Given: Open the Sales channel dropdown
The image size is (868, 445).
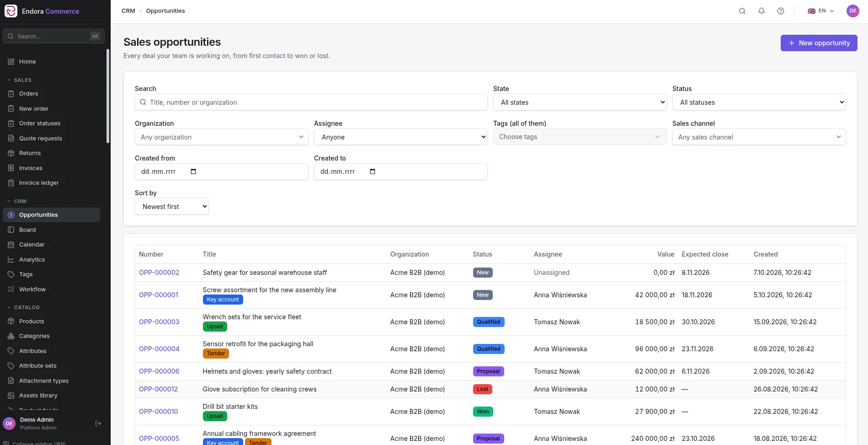Looking at the screenshot, I should (759, 137).
